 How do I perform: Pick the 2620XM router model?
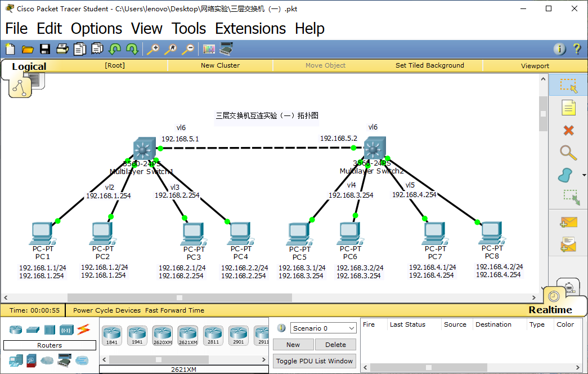point(163,335)
